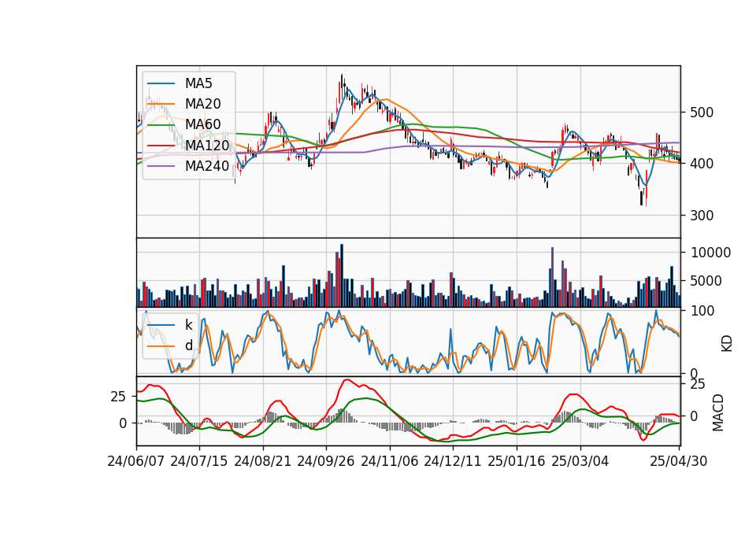Click the 25/04/30 date label
The image size is (756, 543).
click(679, 462)
